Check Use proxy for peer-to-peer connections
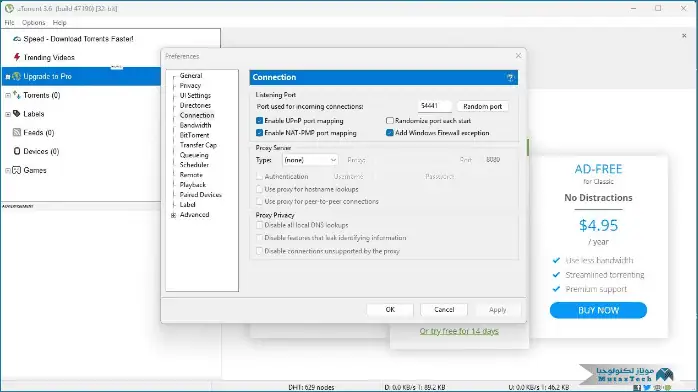The image size is (698, 392). (259, 202)
